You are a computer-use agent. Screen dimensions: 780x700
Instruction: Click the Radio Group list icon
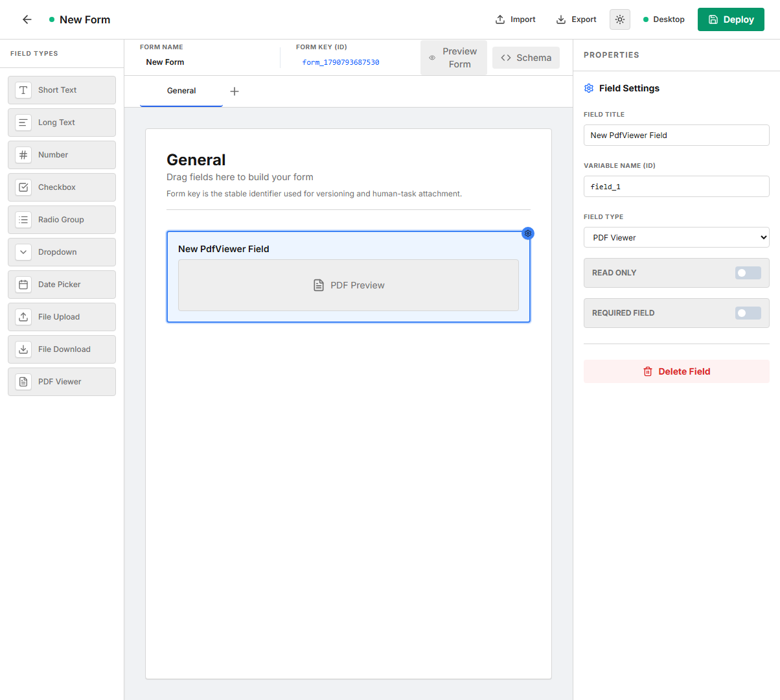click(x=23, y=220)
